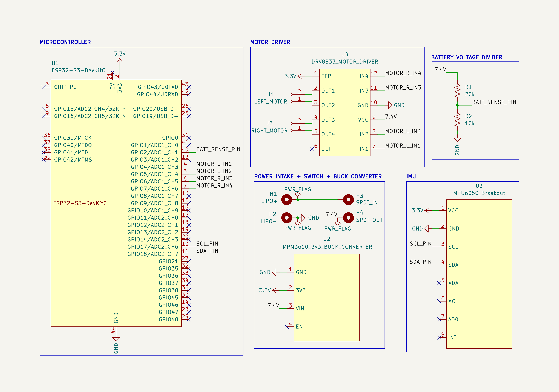Click the BATTERY VOLTAGE DIVIDER title
Viewport: 559px width, 392px height.
tap(467, 57)
